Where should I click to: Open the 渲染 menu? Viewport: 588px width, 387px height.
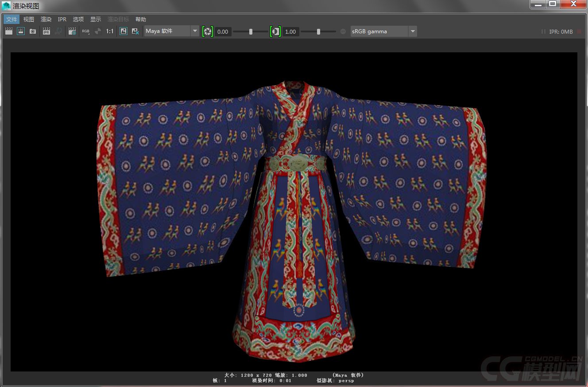46,20
